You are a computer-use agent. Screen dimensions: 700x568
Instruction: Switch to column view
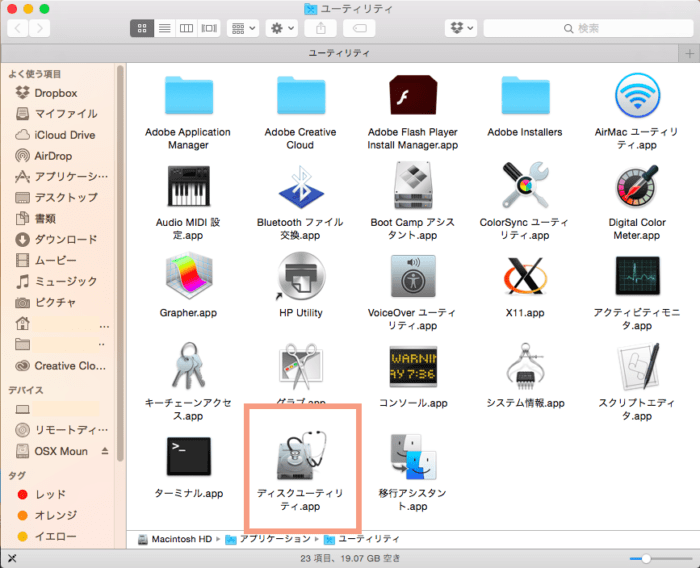point(187,29)
